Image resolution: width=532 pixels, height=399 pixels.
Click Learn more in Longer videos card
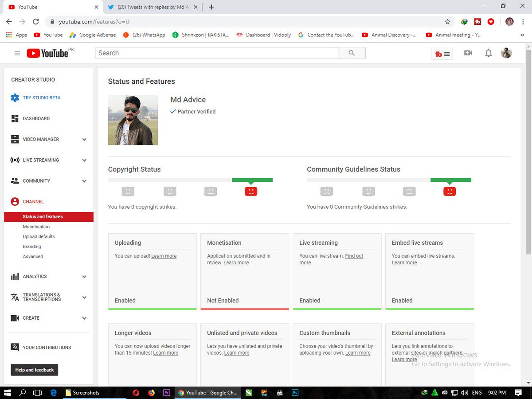tap(166, 353)
